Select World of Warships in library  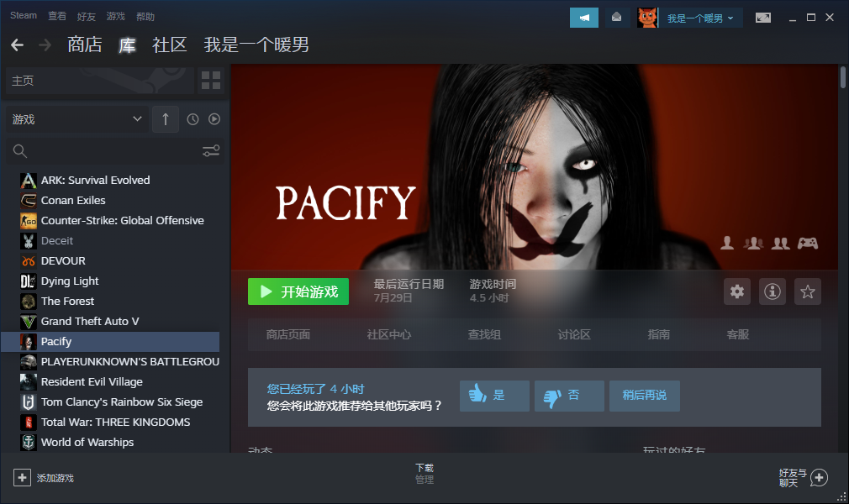pos(110,443)
